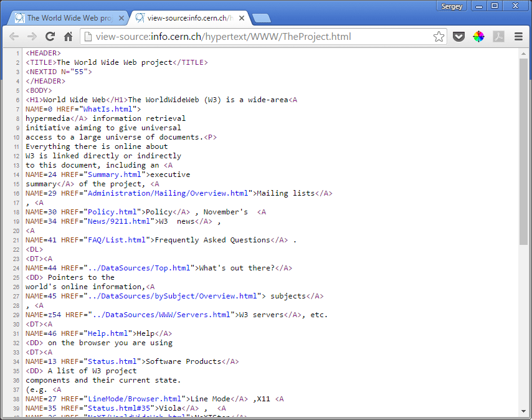Open the FAQ/List.html link
The image size is (532, 420).
tap(116, 240)
